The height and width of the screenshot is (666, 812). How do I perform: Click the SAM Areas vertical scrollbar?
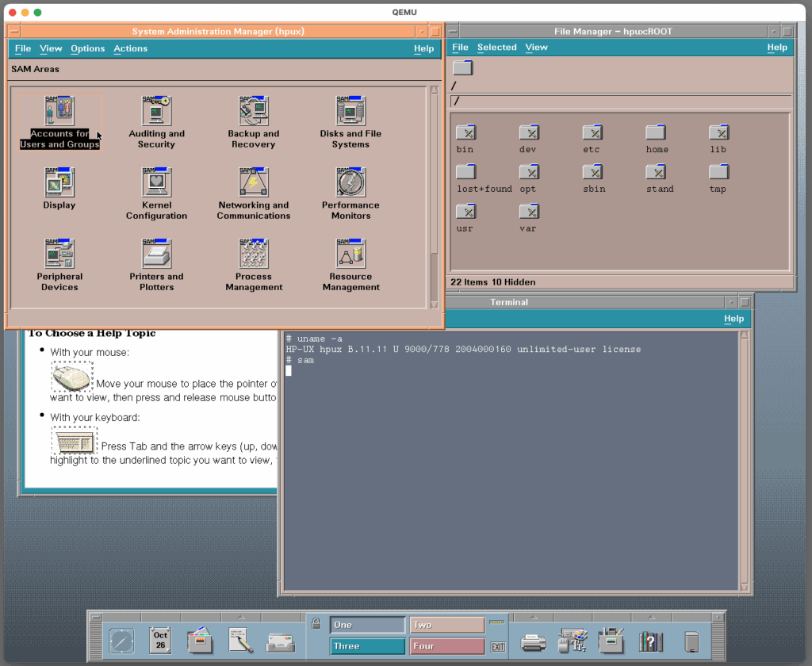pos(434,190)
